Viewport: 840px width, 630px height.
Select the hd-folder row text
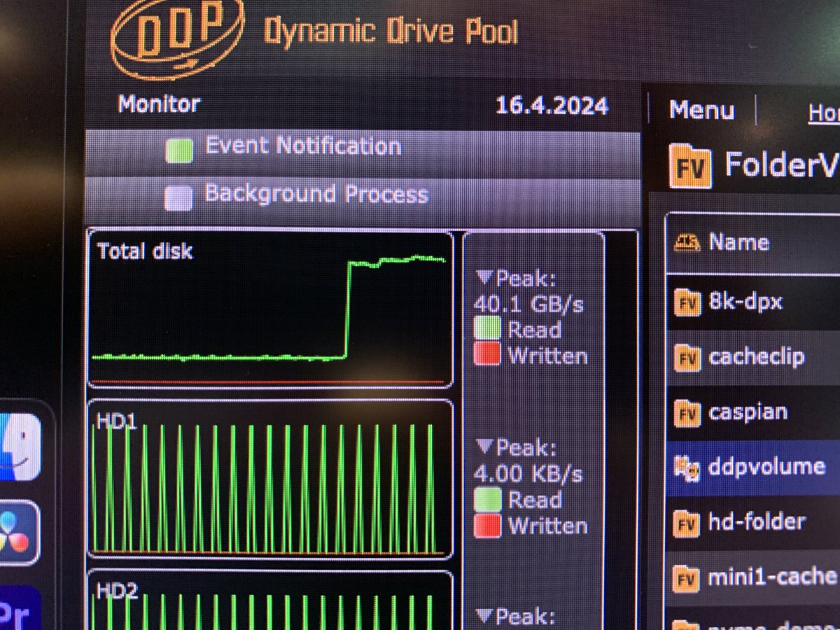point(757,521)
